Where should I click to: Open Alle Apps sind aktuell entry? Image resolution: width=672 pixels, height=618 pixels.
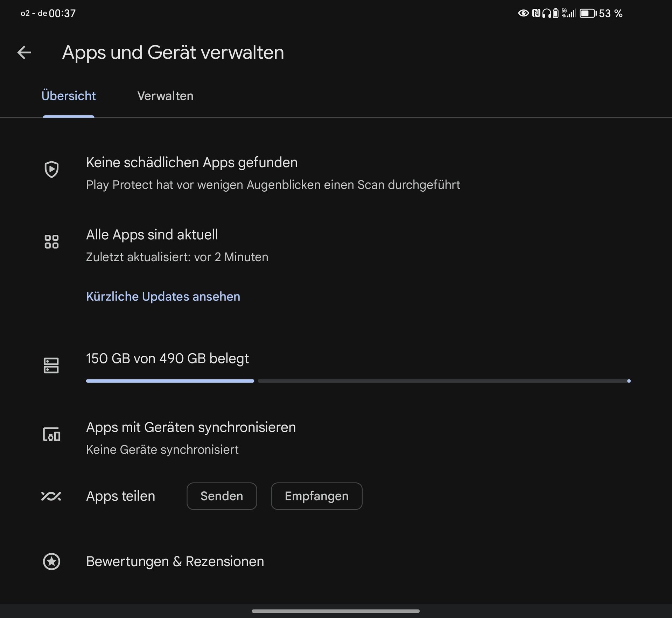click(x=152, y=235)
